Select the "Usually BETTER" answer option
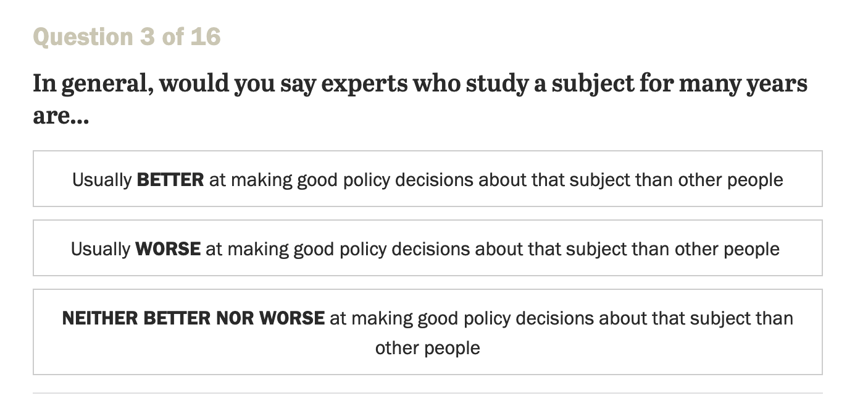 point(427,179)
